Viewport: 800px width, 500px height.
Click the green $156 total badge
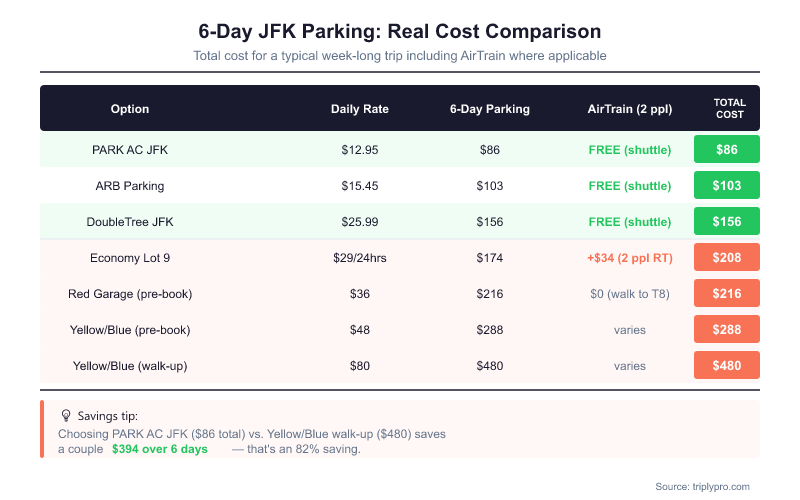(727, 221)
